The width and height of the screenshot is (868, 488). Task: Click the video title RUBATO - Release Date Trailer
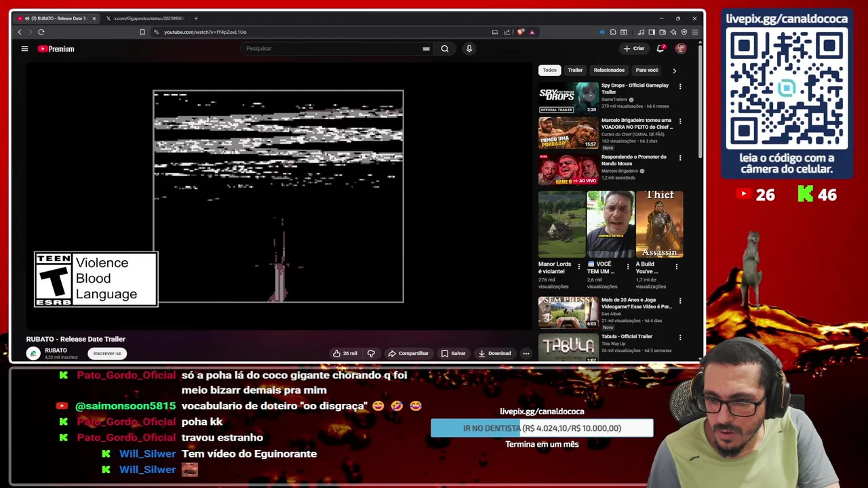coord(76,339)
